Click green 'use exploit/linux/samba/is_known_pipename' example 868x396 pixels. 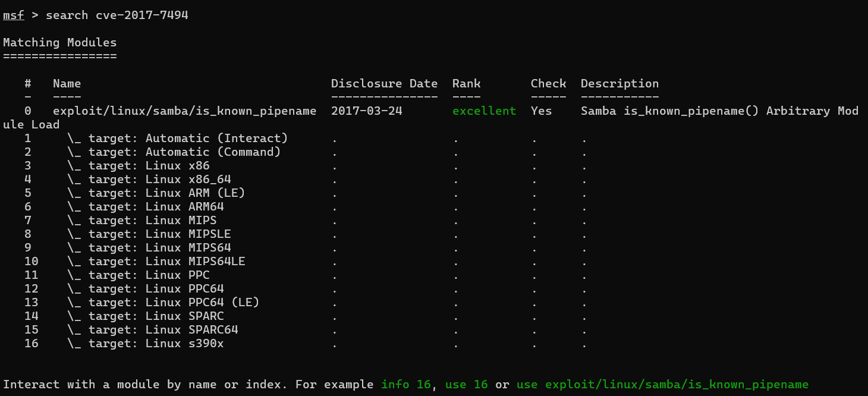pyautogui.click(x=663, y=384)
